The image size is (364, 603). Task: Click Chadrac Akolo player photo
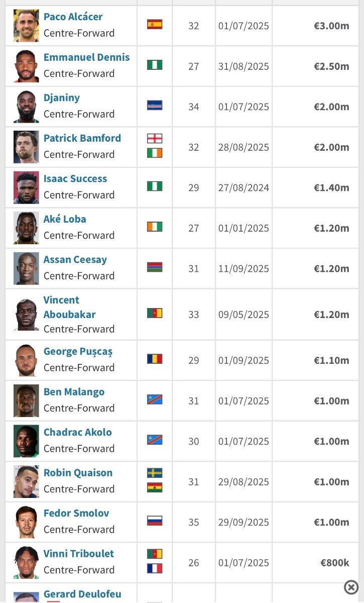pos(26,441)
